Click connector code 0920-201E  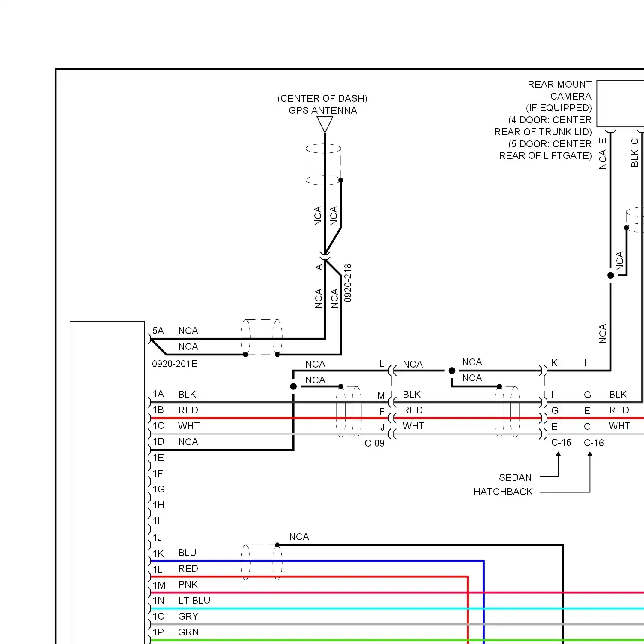175,364
